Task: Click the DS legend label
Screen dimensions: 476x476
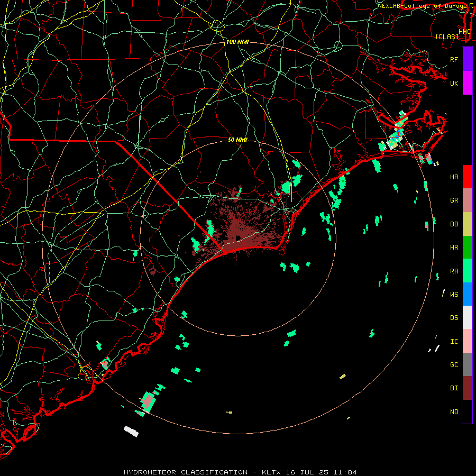Action: coord(454,318)
